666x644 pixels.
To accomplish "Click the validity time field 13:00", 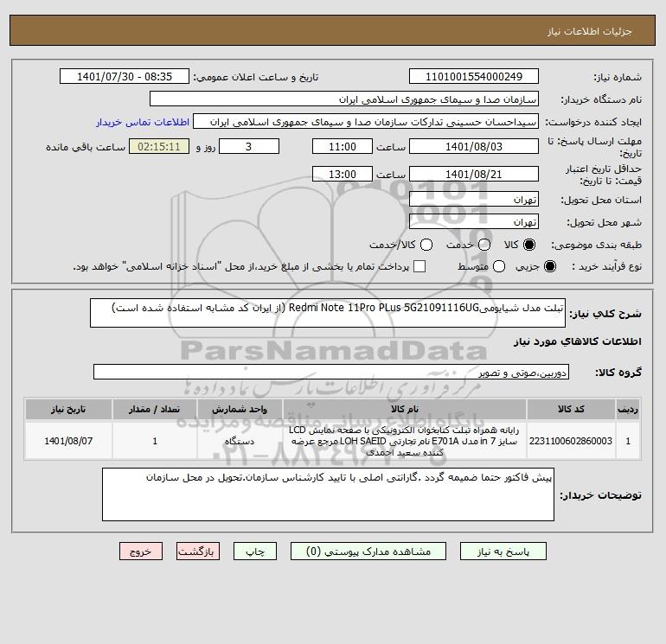I will click(343, 174).
